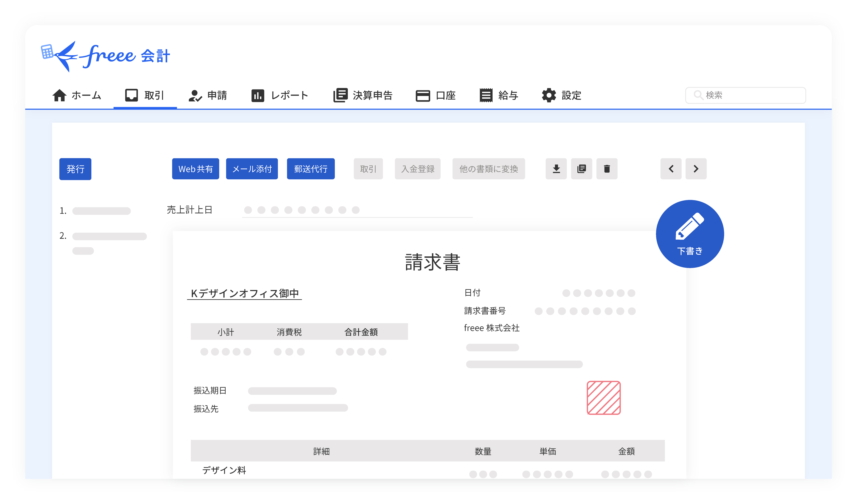Click the blue 下書き pencil badge
This screenshot has width=857, height=504.
click(x=690, y=234)
